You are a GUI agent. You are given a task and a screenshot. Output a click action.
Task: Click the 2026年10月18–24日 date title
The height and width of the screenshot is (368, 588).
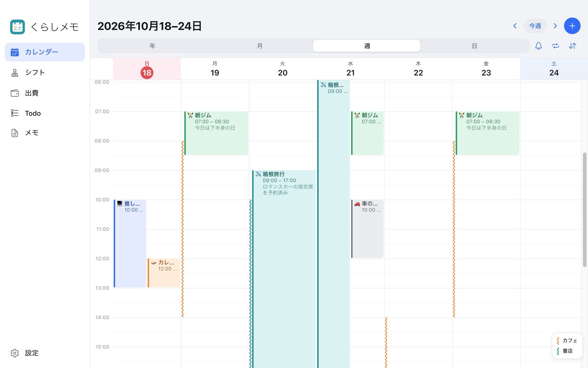click(150, 26)
